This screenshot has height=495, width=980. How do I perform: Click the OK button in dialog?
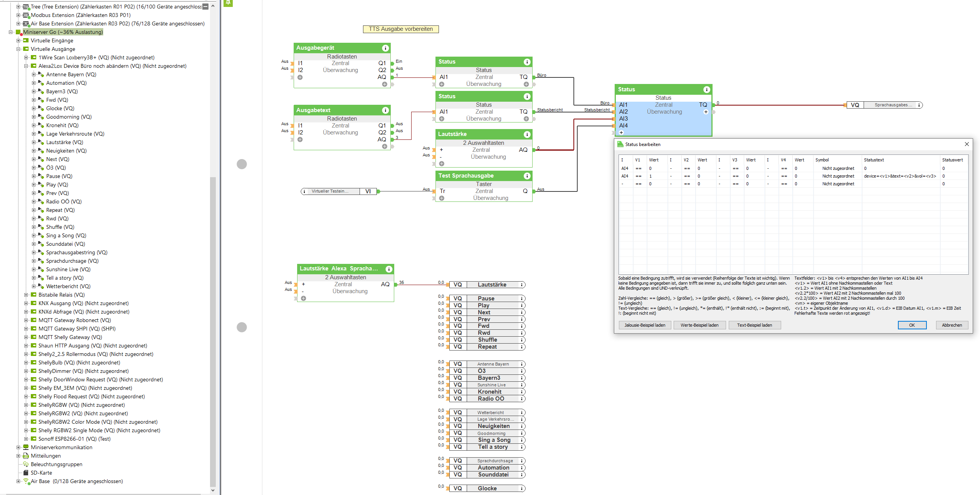tap(911, 325)
